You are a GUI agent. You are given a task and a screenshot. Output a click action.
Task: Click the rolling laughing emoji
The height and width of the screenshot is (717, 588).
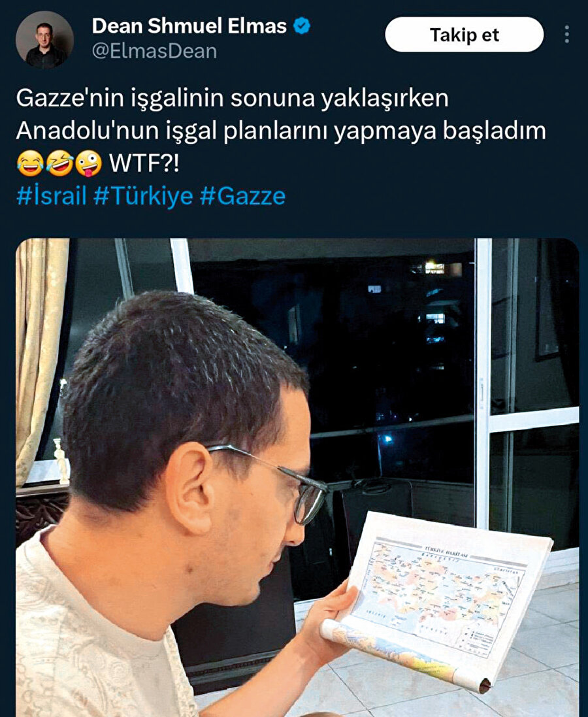pos(59,163)
